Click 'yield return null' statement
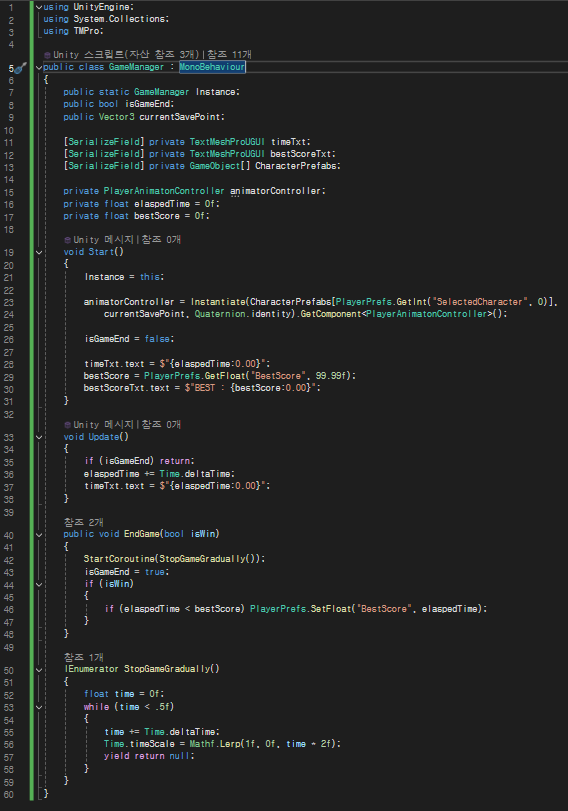Screen dimensions: 568x811 point(147,756)
